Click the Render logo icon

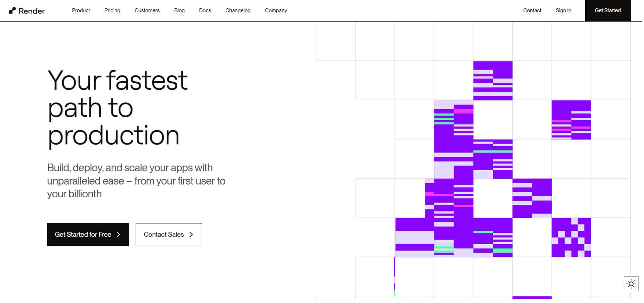pyautogui.click(x=12, y=10)
